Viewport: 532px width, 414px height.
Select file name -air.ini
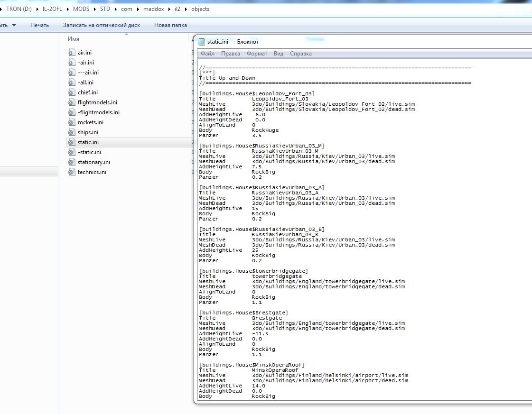[x=86, y=63]
